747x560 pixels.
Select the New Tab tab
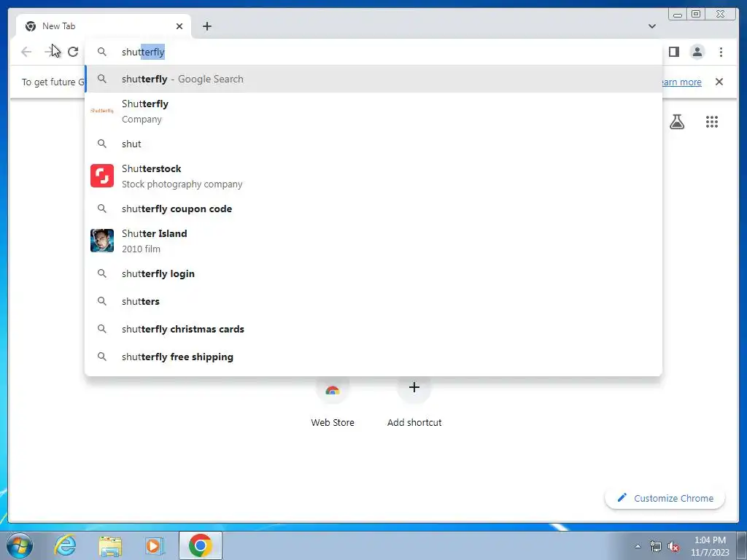pyautogui.click(x=104, y=26)
